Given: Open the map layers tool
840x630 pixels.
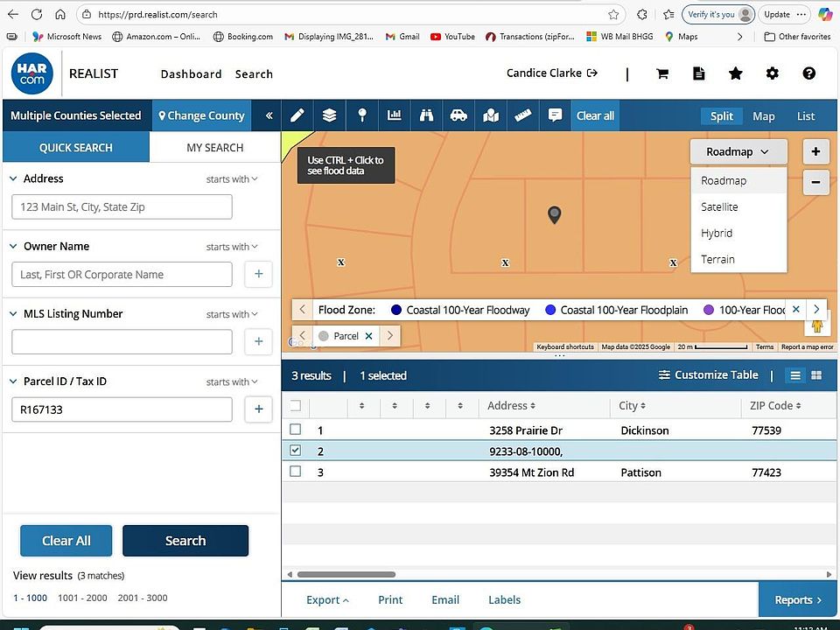Looking at the screenshot, I should tap(329, 115).
